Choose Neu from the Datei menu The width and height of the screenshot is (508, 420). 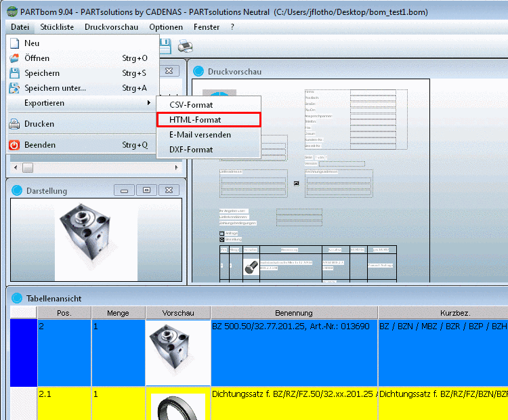83,43
